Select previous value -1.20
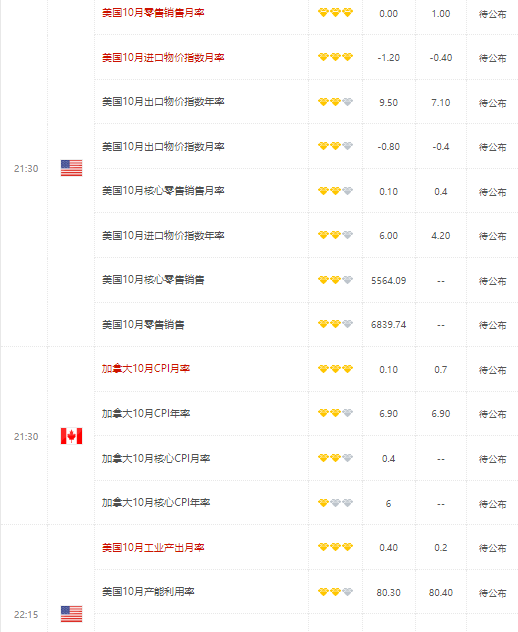This screenshot has width=518, height=632. 389,58
